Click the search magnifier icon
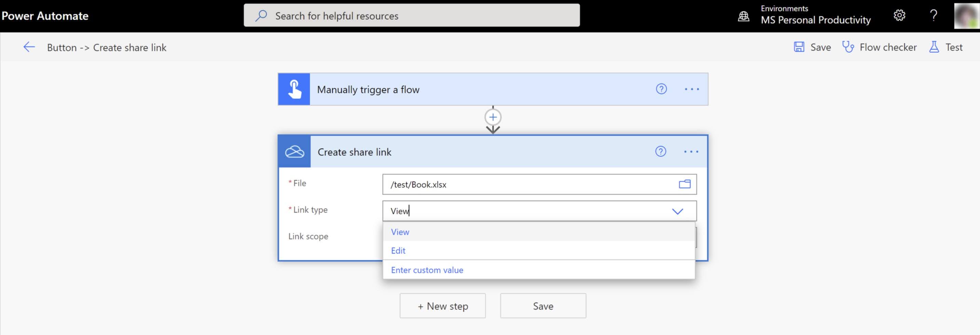 click(261, 16)
